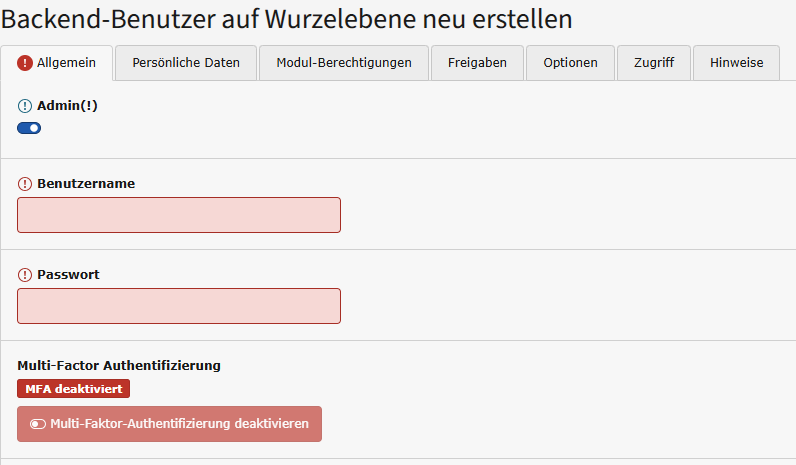Viewport: 796px width, 465px height.
Task: Click the warning icon next to Passwort
Action: (x=25, y=275)
